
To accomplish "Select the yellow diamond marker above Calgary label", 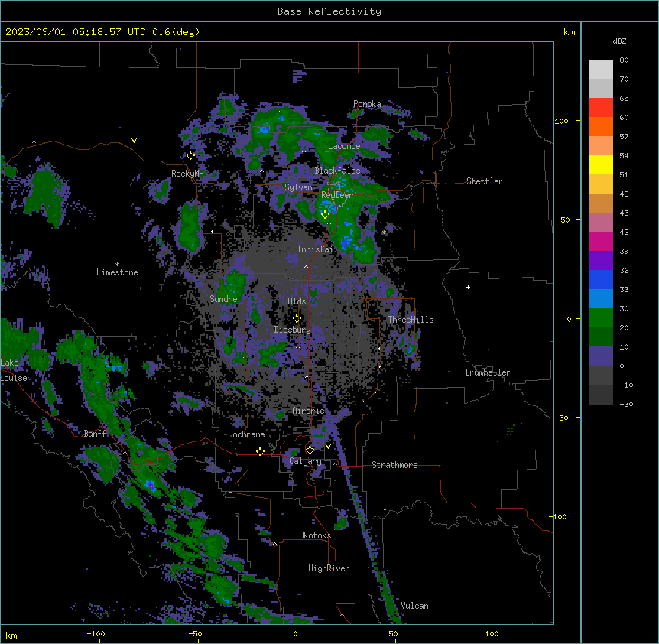I will [310, 450].
